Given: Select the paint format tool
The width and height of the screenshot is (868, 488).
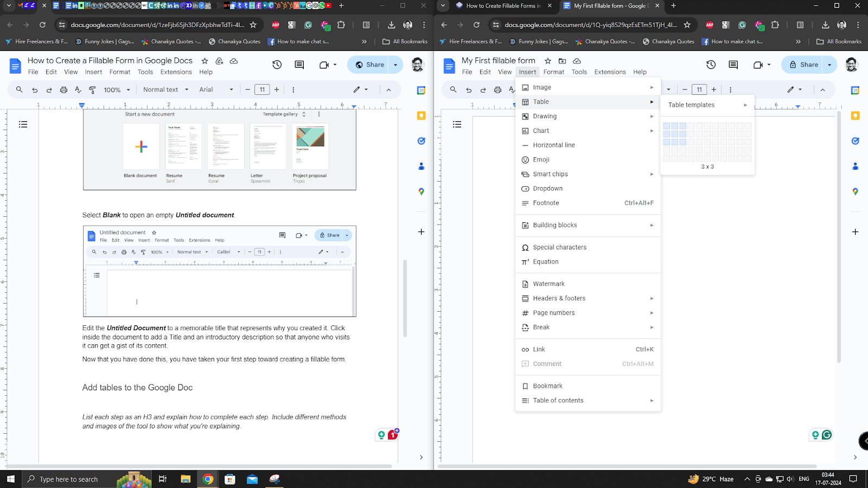Looking at the screenshot, I should pyautogui.click(x=93, y=89).
